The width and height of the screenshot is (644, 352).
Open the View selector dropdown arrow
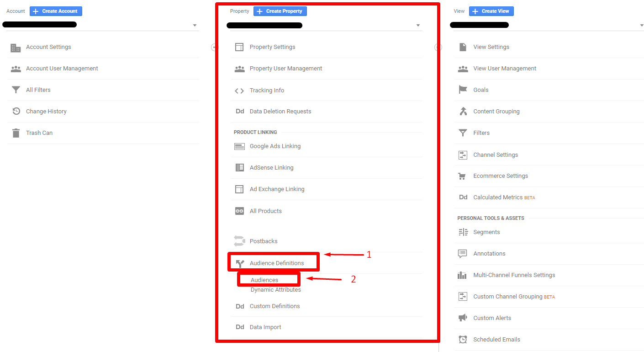[x=641, y=26]
